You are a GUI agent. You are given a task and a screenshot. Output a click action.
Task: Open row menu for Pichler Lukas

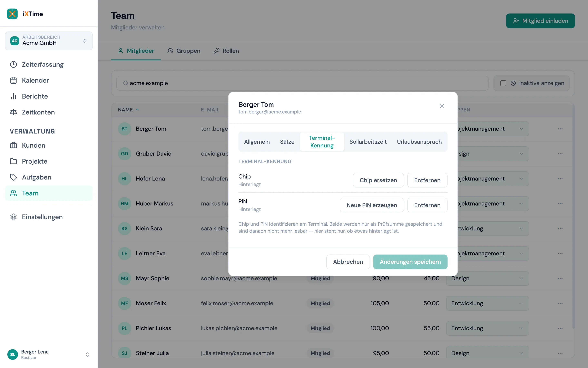[x=560, y=328]
